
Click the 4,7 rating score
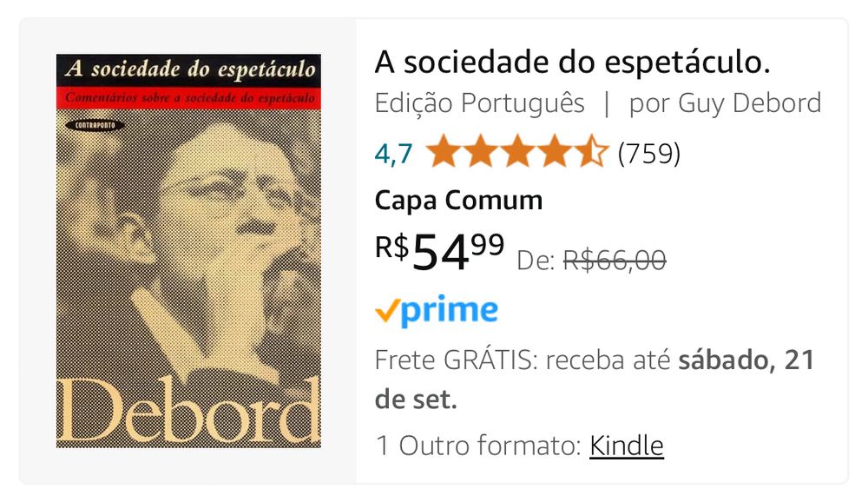coord(393,154)
